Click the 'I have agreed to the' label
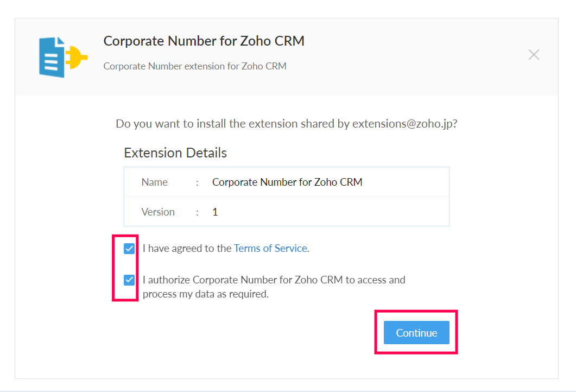This screenshot has width=576, height=392. click(x=187, y=249)
